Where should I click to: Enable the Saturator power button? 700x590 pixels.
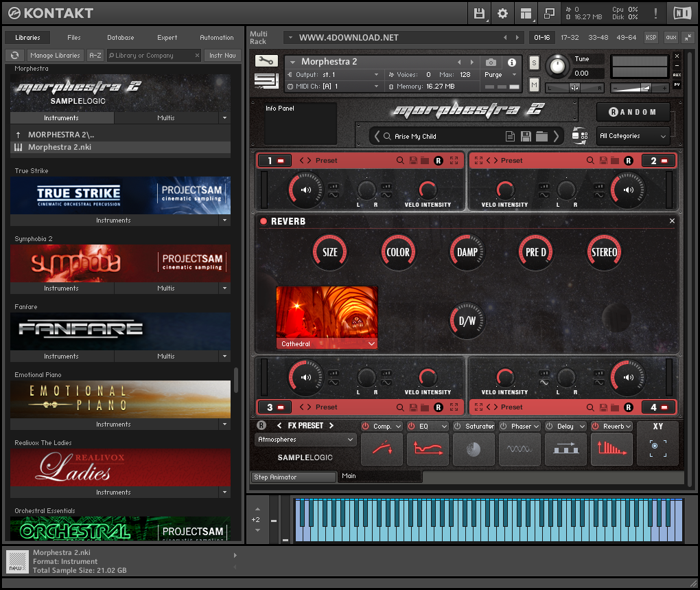click(457, 426)
